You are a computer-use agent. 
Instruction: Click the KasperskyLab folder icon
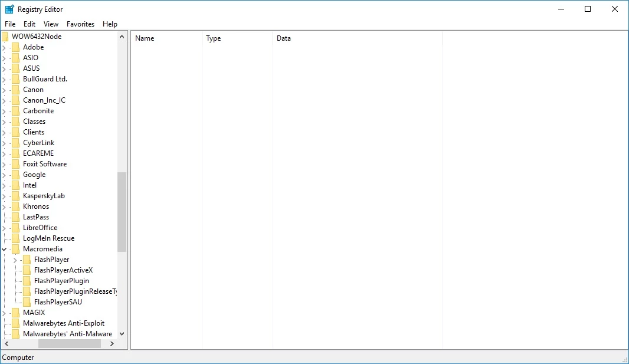click(15, 196)
